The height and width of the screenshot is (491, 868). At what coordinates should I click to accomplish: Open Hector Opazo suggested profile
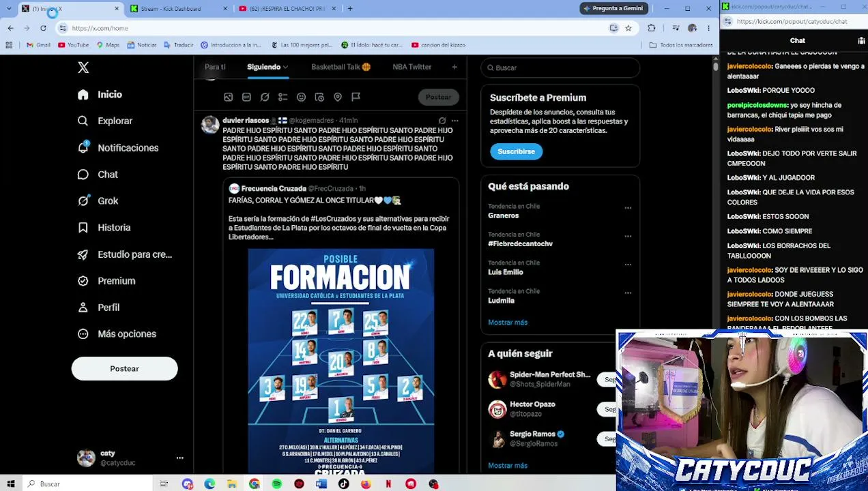tap(532, 404)
